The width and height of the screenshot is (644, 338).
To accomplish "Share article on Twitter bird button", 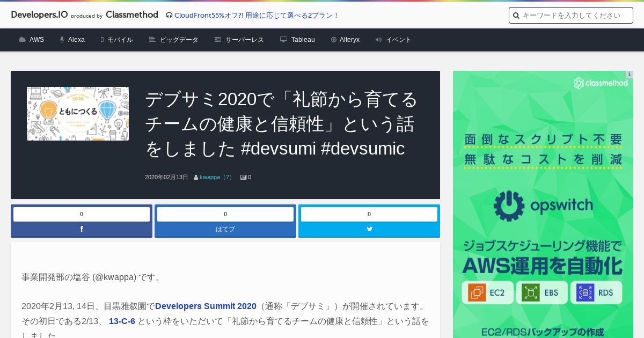I will [x=369, y=229].
